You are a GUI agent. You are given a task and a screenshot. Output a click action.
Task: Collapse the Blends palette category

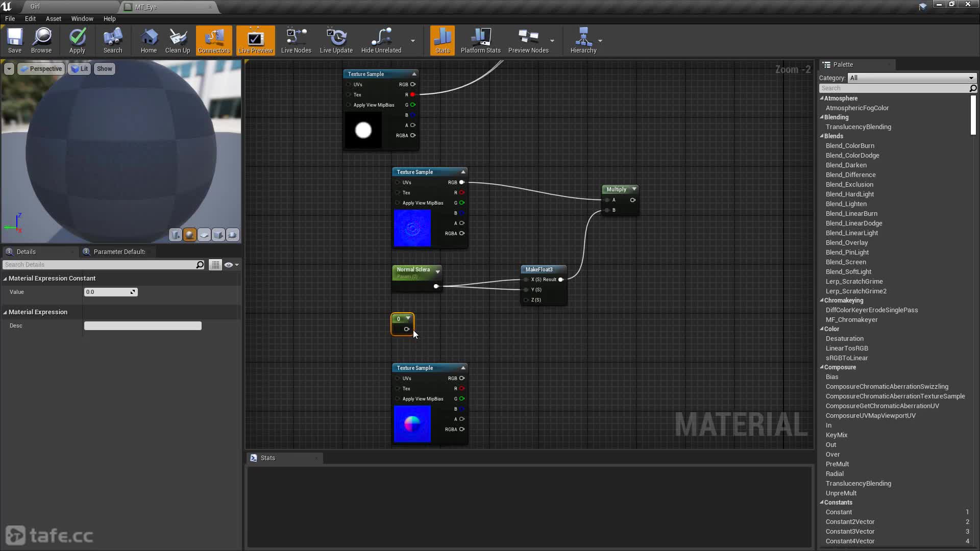click(x=822, y=136)
